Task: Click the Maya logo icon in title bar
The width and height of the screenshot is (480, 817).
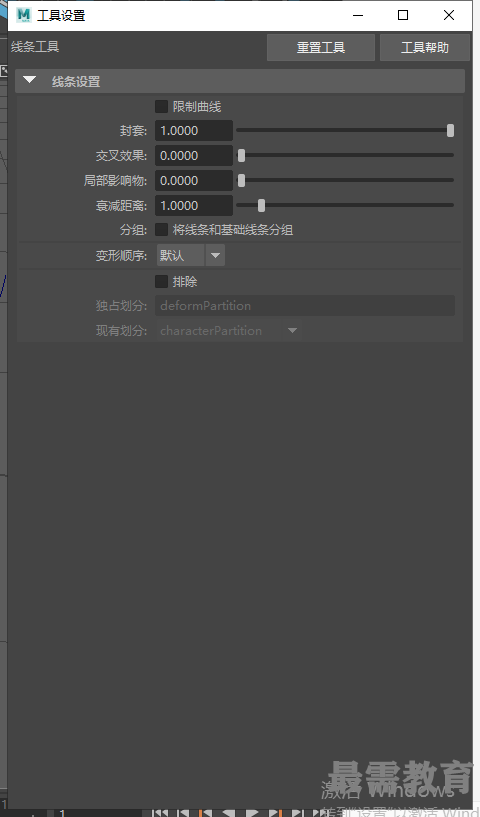Action: click(23, 15)
